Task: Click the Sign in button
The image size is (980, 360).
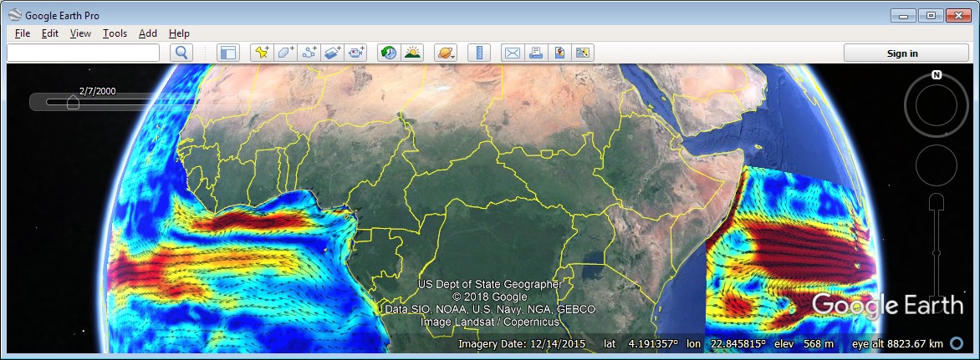Action: tap(902, 53)
